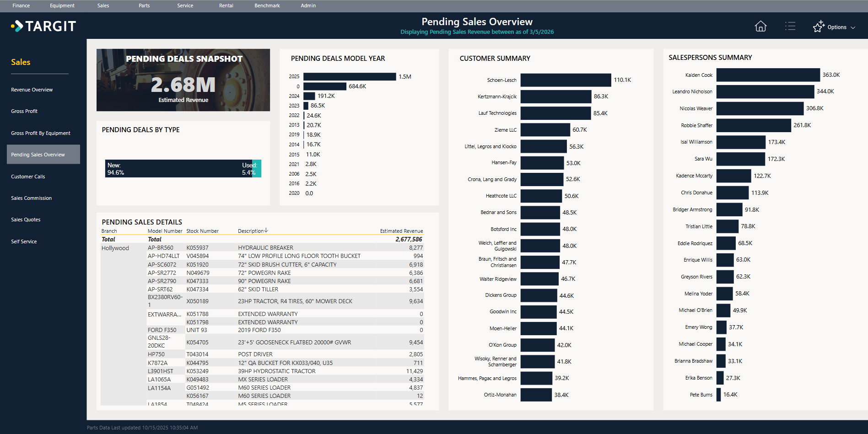The width and height of the screenshot is (868, 434).
Task: Click the sort arrow on Description column
Action: pyautogui.click(x=267, y=230)
